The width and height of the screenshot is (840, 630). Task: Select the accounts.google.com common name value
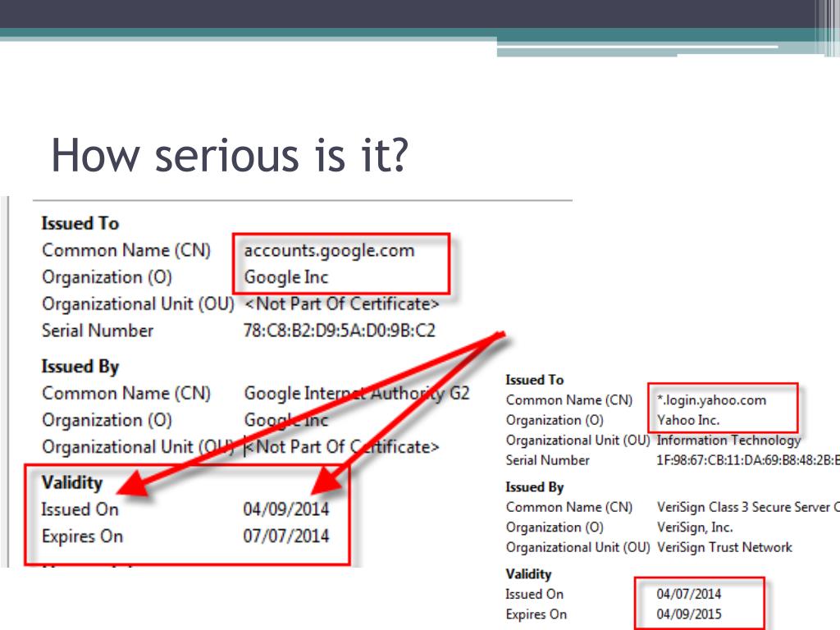329,251
